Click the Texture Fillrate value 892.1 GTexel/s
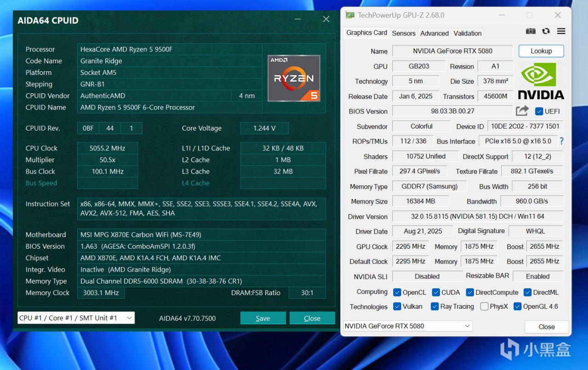The width and height of the screenshot is (588, 370). click(x=532, y=171)
